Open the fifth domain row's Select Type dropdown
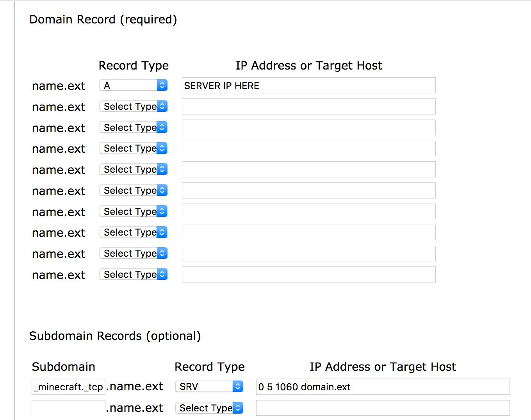 134,169
